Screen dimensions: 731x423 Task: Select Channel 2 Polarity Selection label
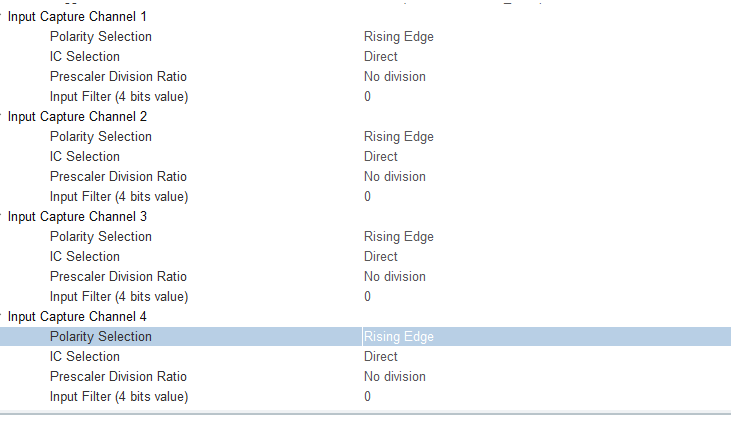[101, 137]
